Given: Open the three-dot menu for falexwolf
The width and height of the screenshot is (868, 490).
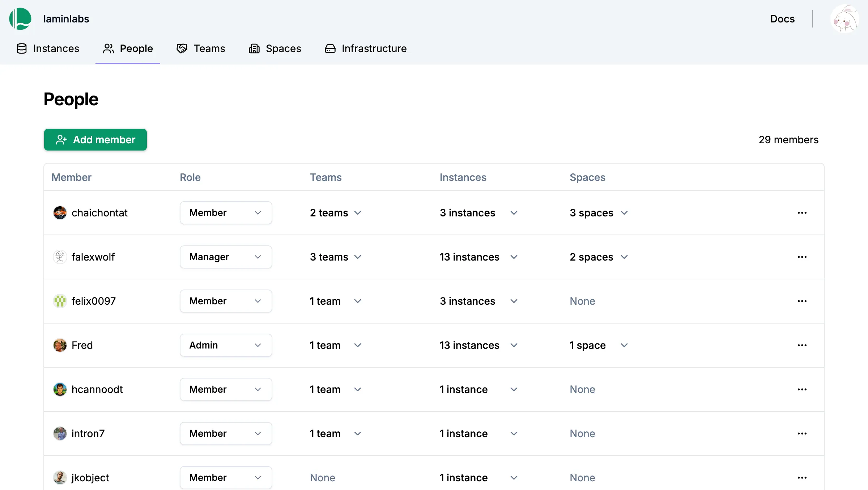Looking at the screenshot, I should coord(802,257).
